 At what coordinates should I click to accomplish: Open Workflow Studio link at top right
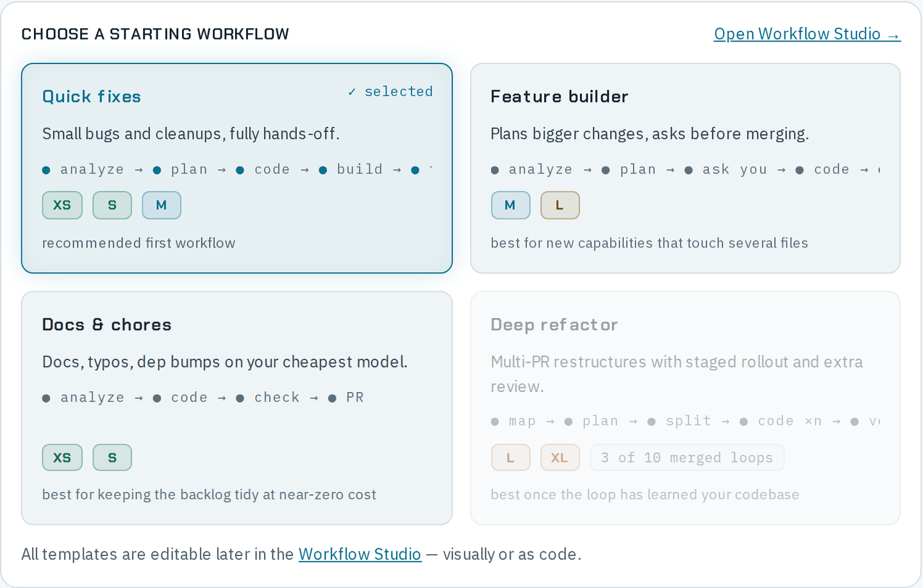(x=807, y=34)
